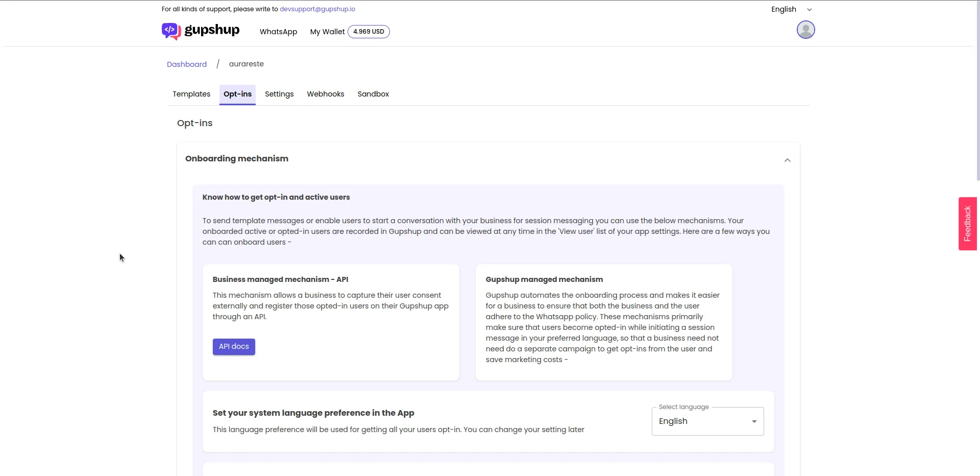Screen dimensions: 980x476
Task: Click the WhatsApp menu item
Action: 278,32
